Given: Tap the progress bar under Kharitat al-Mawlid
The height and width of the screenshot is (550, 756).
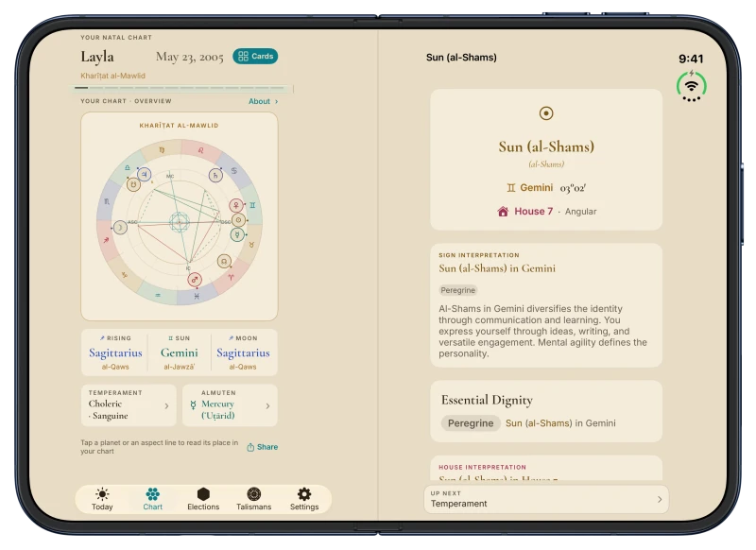Looking at the screenshot, I should tap(181, 88).
